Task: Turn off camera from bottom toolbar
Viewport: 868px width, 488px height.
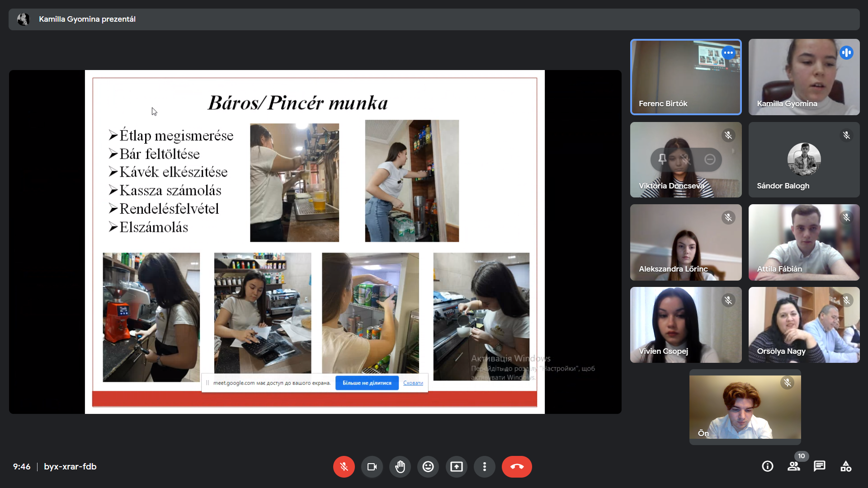Action: coord(372,467)
